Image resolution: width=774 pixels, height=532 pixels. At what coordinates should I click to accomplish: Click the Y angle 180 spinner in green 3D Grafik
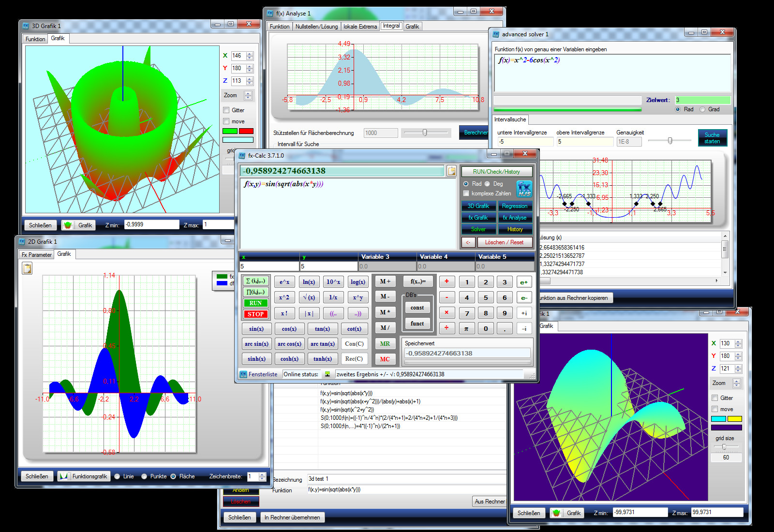point(250,68)
